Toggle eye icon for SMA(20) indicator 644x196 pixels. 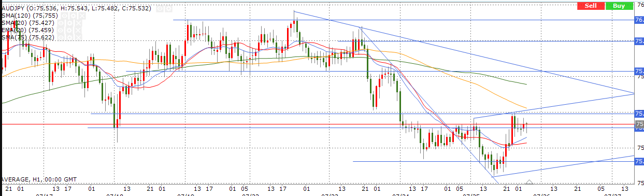(x=61, y=23)
